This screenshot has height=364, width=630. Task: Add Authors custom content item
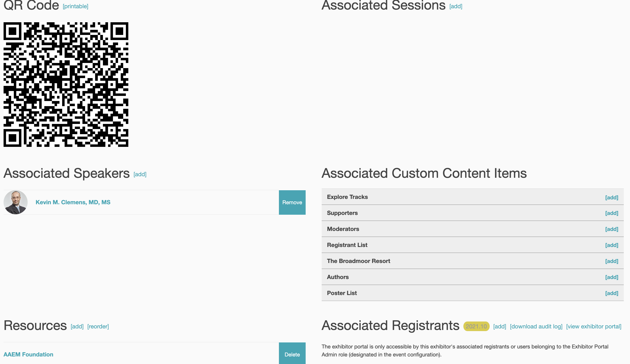[x=611, y=277]
